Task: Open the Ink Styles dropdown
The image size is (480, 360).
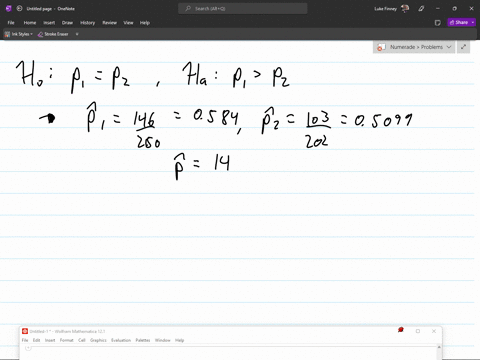Action: tap(19, 34)
